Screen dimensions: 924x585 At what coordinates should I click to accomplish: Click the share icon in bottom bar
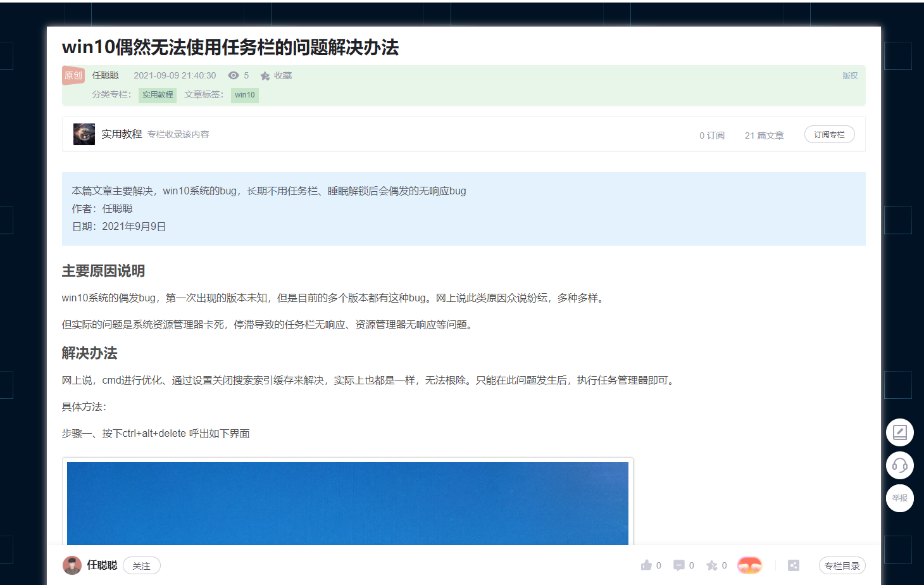coord(794,565)
